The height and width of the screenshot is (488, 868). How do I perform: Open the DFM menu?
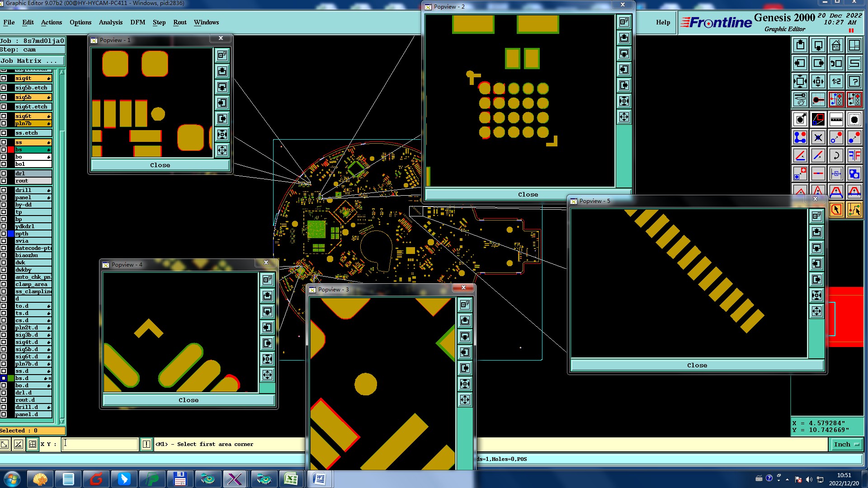(x=137, y=22)
